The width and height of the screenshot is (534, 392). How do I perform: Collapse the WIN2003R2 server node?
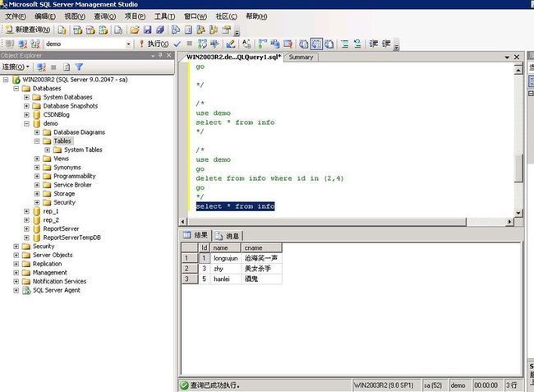(x=6, y=80)
